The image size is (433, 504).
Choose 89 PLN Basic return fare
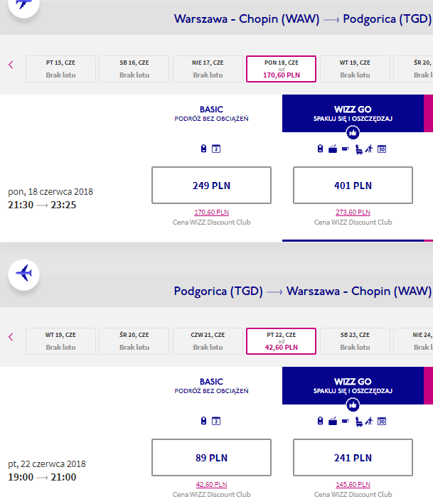(211, 457)
